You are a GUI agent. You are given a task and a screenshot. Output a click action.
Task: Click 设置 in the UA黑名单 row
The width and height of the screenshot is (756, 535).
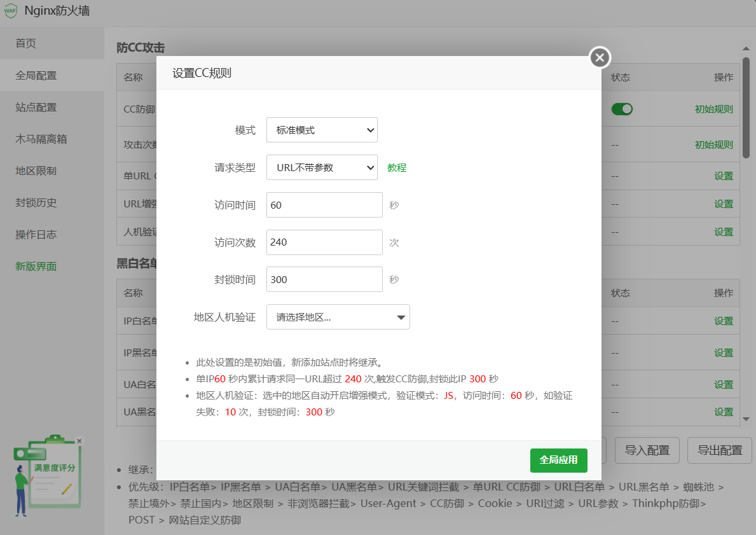pyautogui.click(x=723, y=412)
